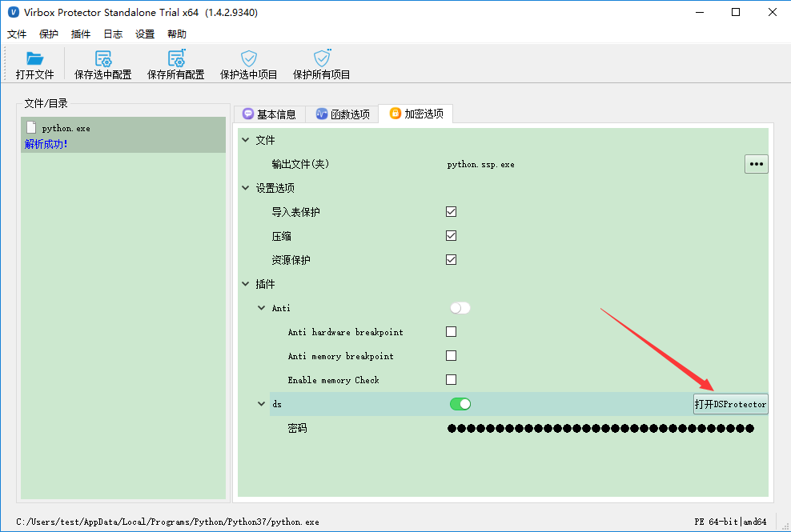Collapse the 文件 section

click(246, 140)
